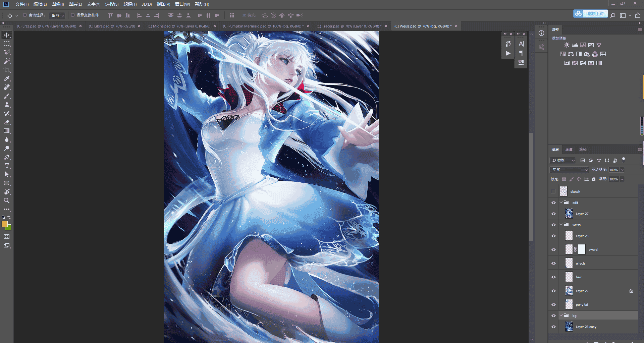Collapse the bg layer group
The width and height of the screenshot is (644, 343).
pos(561,315)
